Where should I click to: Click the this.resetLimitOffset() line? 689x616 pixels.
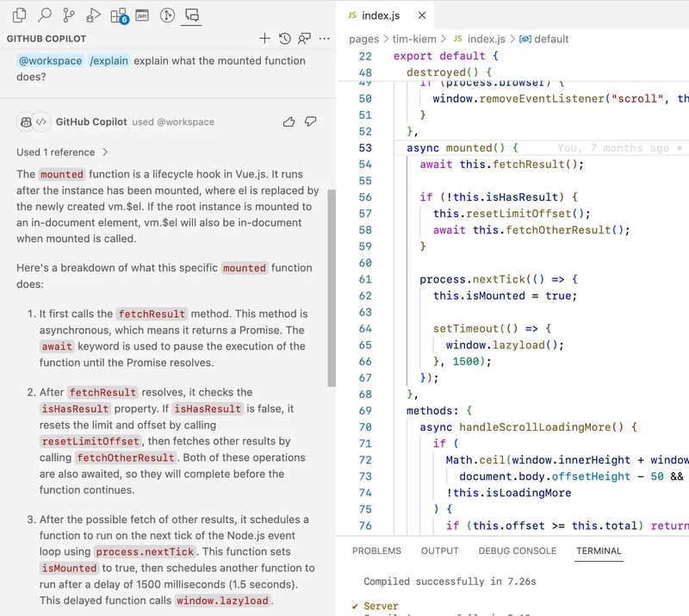[512, 214]
